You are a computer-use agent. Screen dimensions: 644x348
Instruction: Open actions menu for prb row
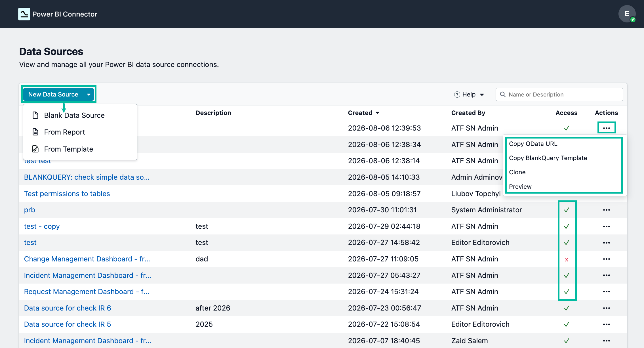click(607, 210)
